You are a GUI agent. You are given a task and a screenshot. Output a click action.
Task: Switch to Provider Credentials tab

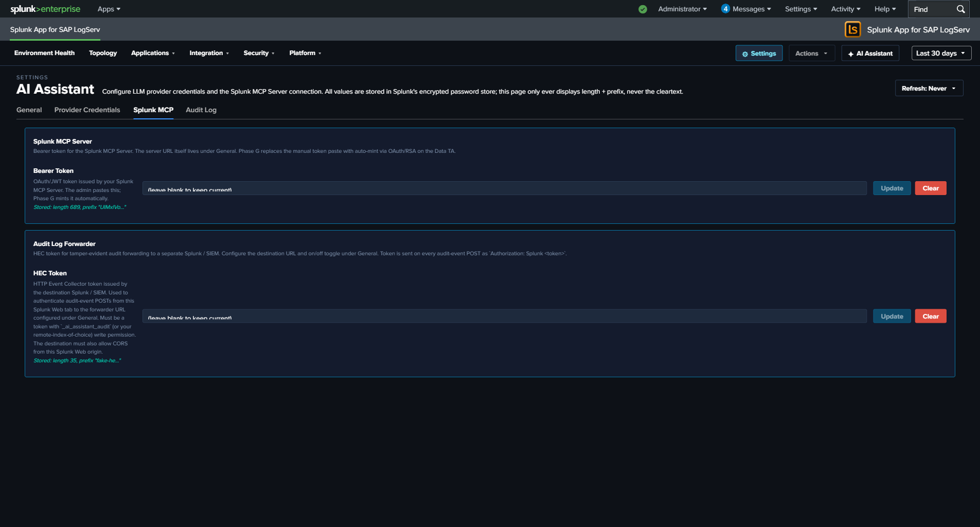click(87, 110)
